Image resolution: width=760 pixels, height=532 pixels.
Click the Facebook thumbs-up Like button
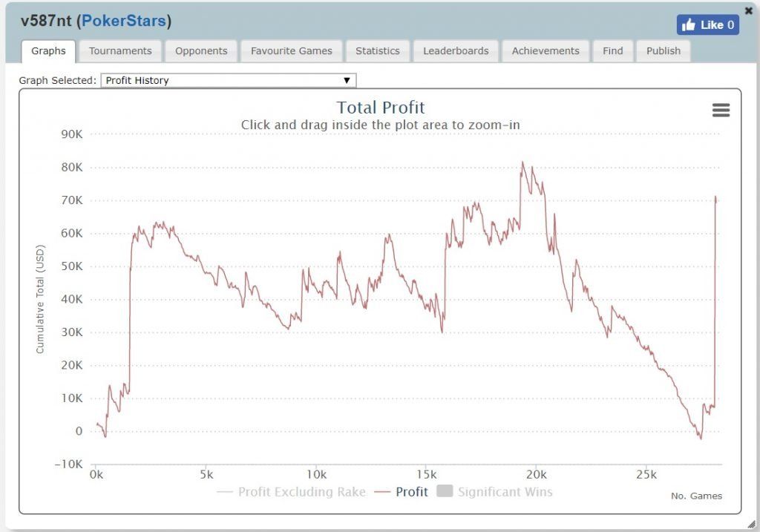point(707,24)
